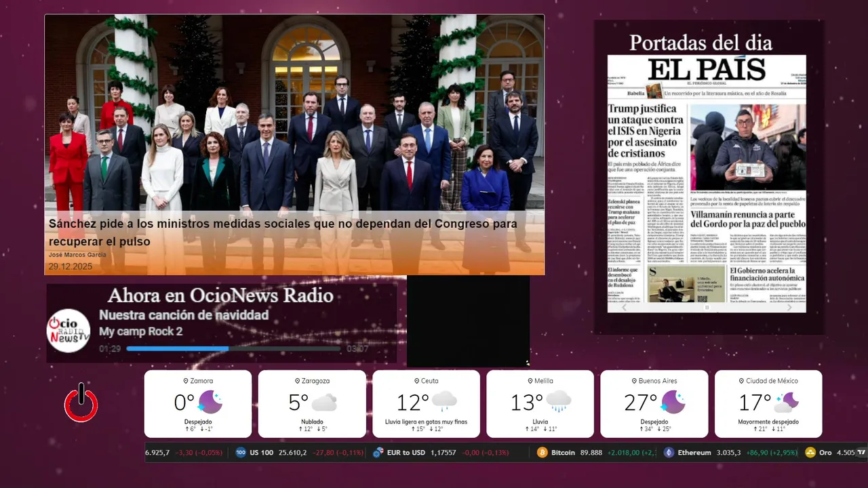Click the US 100 ticker label
The height and width of the screenshot is (488, 868).
[x=261, y=453]
